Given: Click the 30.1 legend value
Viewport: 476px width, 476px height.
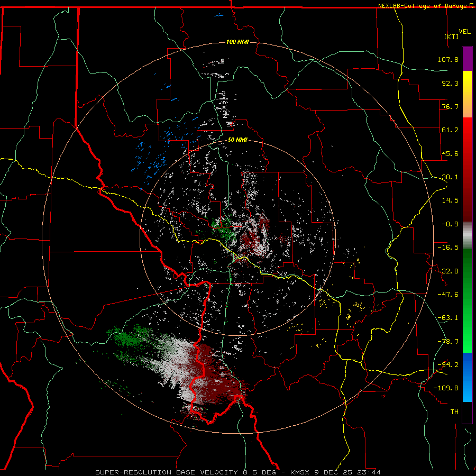Looking at the screenshot, I should [450, 177].
